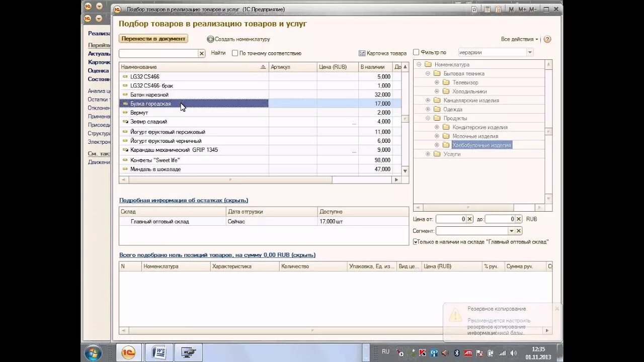Viewport: 644px width, 362px height.
Task: Click into the search input field
Action: [x=158, y=53]
